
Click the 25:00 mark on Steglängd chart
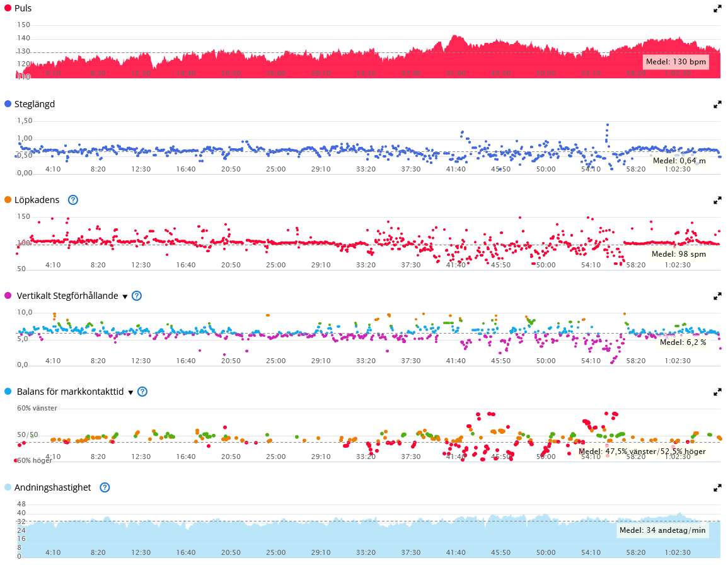pyautogui.click(x=276, y=169)
